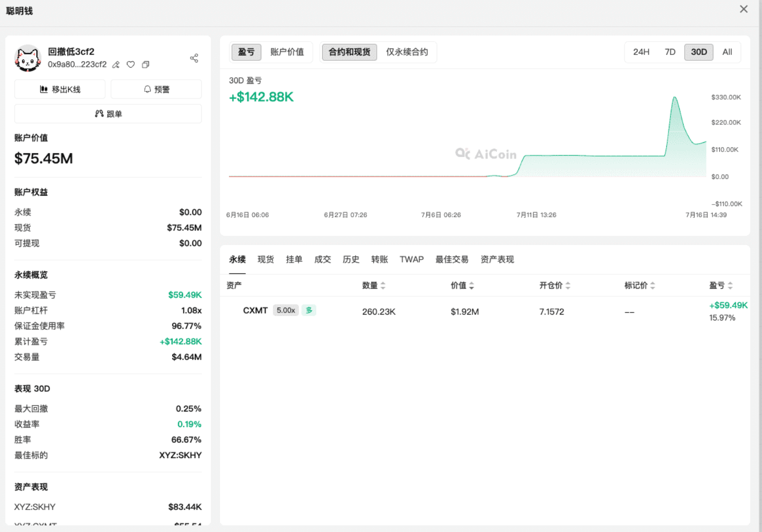Open the 永续 tab

click(237, 260)
